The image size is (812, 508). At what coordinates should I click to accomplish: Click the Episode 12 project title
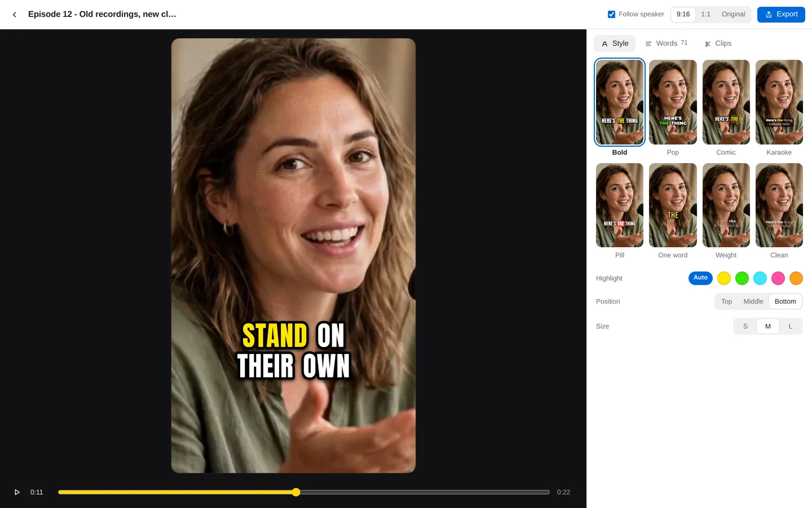[102, 14]
